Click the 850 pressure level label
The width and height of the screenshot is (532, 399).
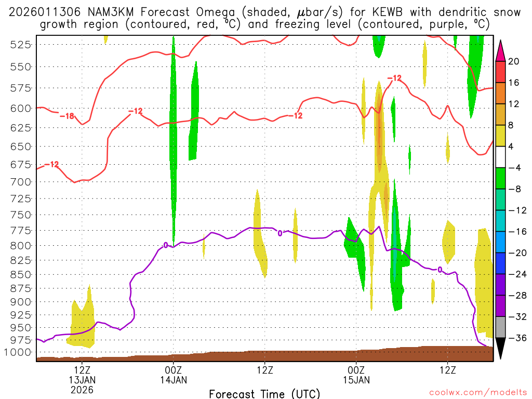20,274
